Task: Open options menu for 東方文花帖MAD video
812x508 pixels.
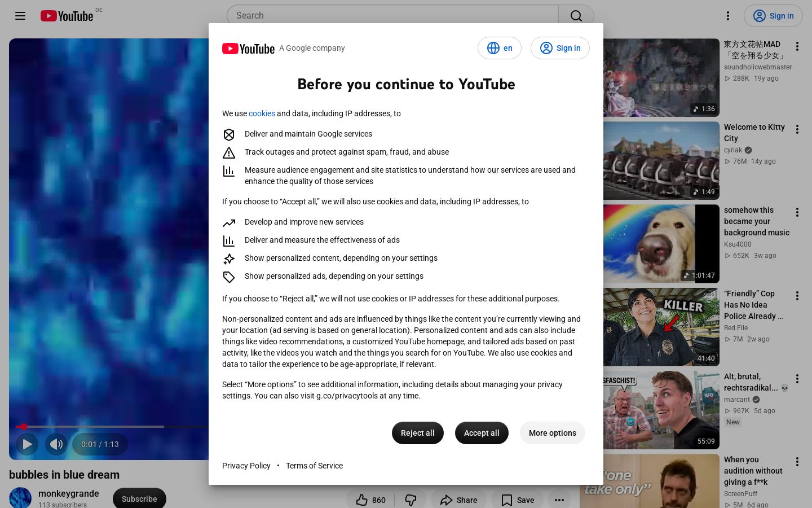Action: [797, 46]
